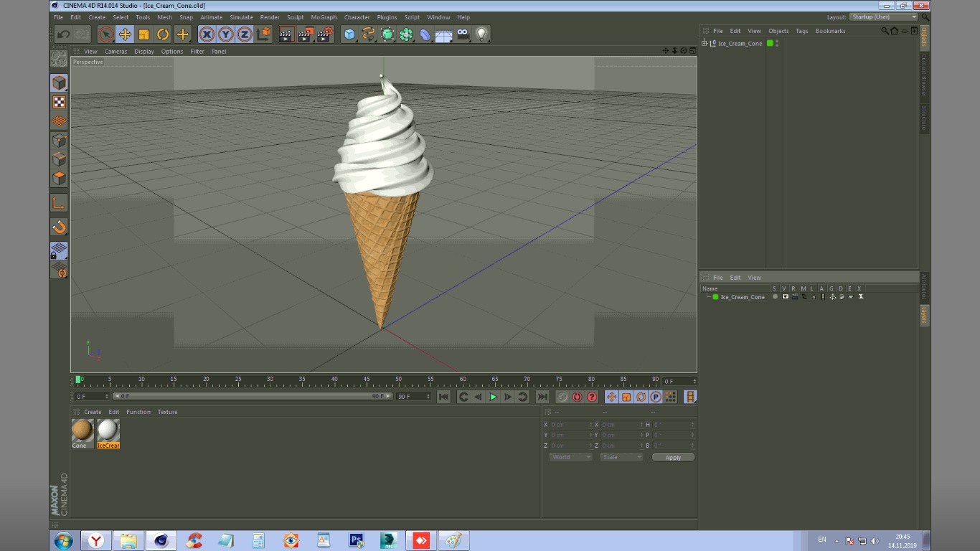Enable Points mode in left palette
The width and height of the screenshot is (980, 551).
59,140
